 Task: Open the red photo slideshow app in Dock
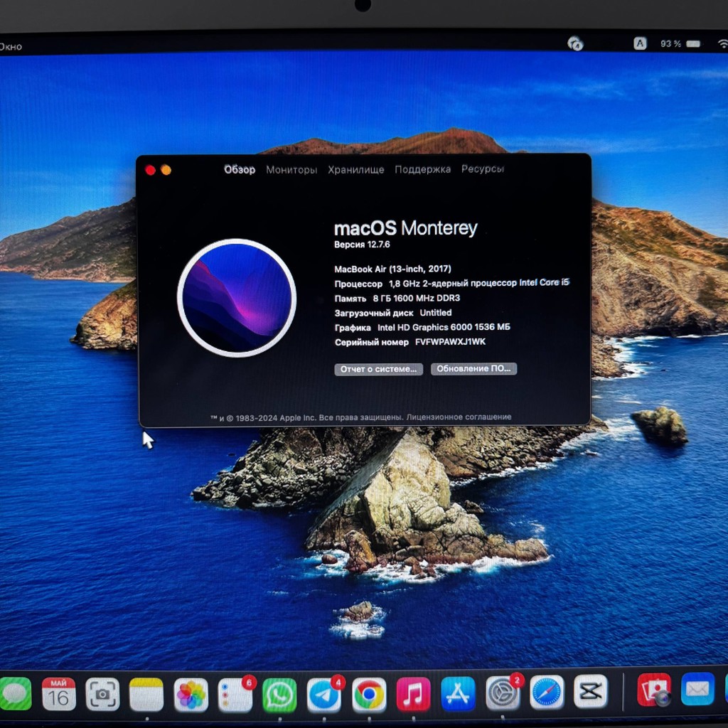(x=654, y=690)
